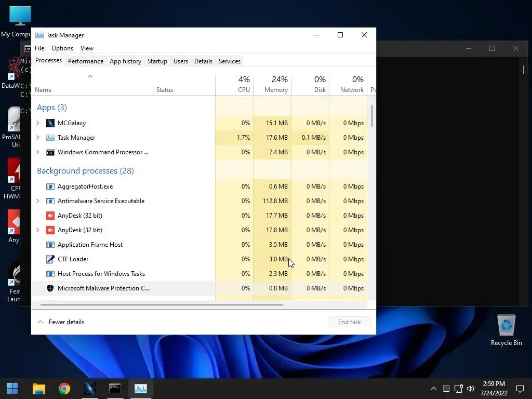Screen dimensions: 532x399
Task: Click the Microsoft Malware Protection shield icon
Action: (x=50, y=288)
